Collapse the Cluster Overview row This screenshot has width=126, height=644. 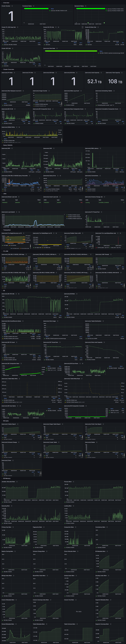[x=8, y=69]
